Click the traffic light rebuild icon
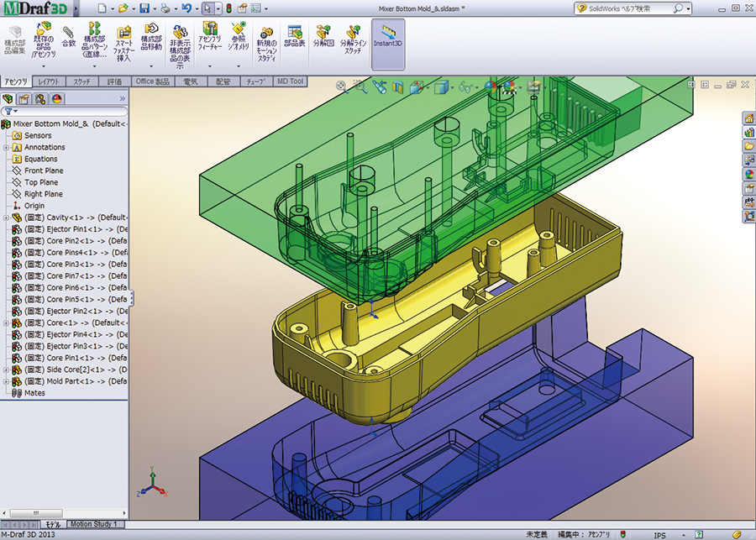 click(229, 8)
